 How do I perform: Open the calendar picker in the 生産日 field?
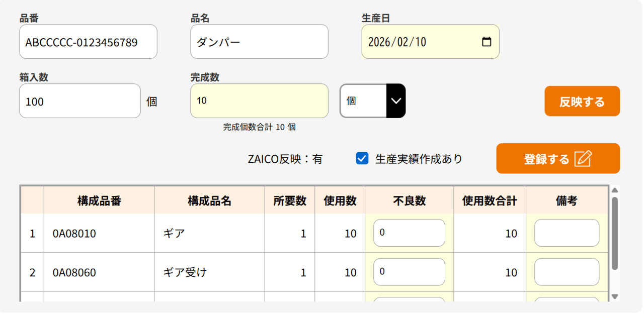pyautogui.click(x=486, y=42)
